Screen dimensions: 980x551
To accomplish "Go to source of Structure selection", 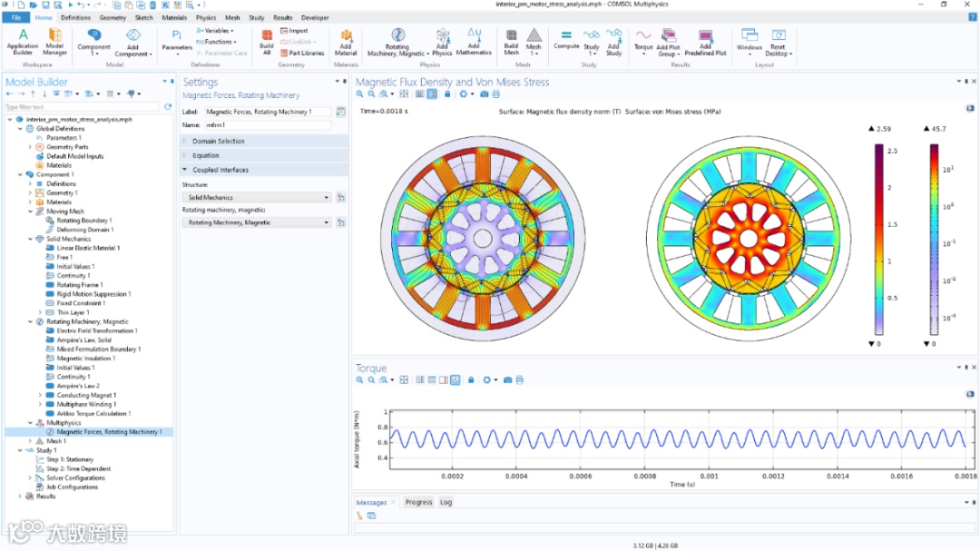I will [340, 197].
